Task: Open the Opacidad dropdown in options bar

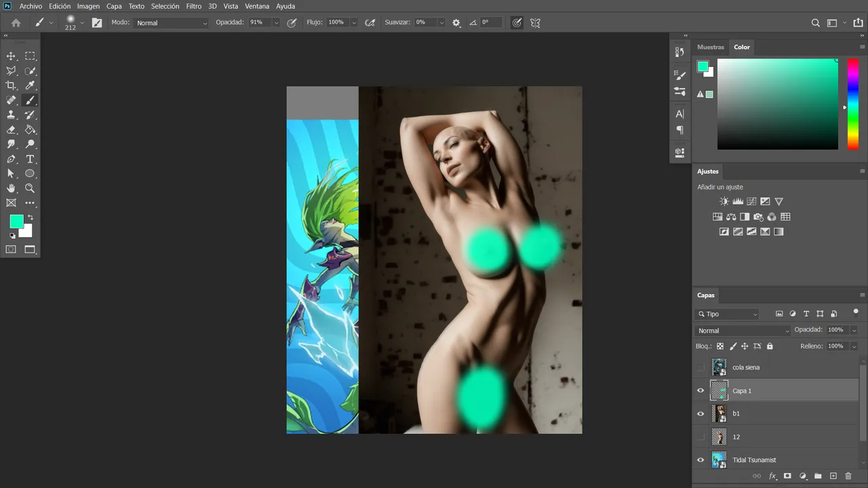Action: [275, 22]
